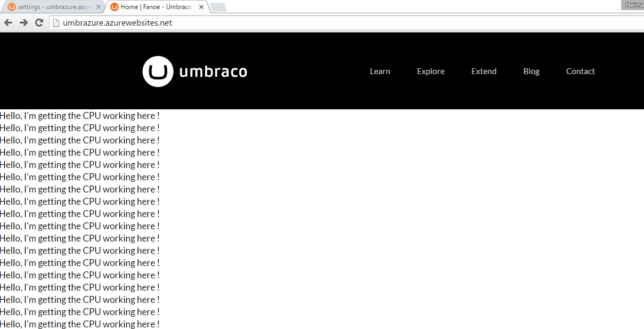Click the browser Back arrow
644x329 pixels.
pyautogui.click(x=8, y=22)
